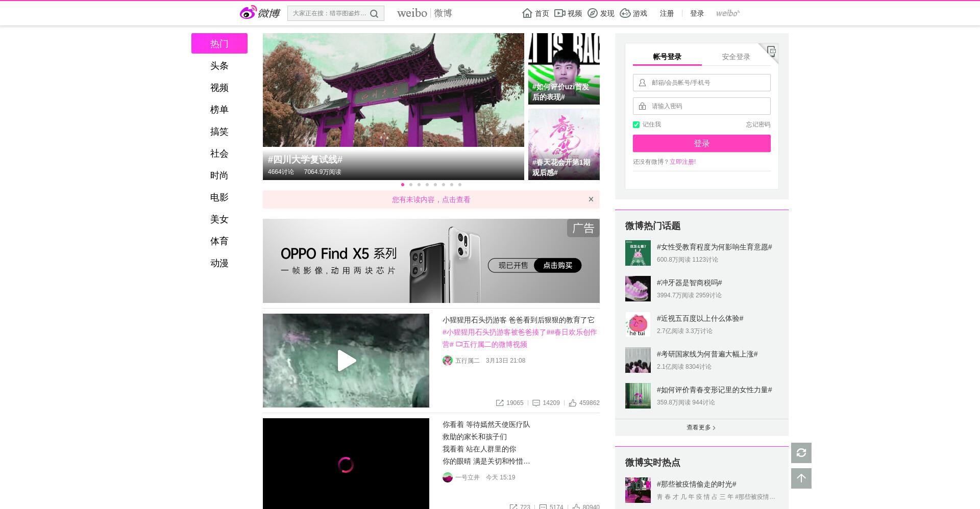Click thumbnail for 冲牙器 topic
The width and height of the screenshot is (980, 509).
638,289
